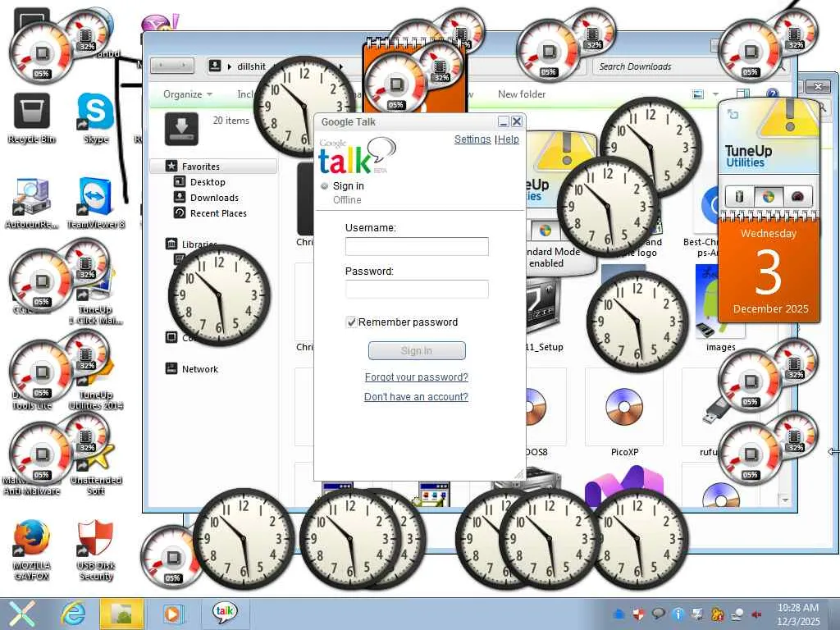This screenshot has width=840, height=630.
Task: Click the blue cloud tray icon
Action: click(x=619, y=614)
